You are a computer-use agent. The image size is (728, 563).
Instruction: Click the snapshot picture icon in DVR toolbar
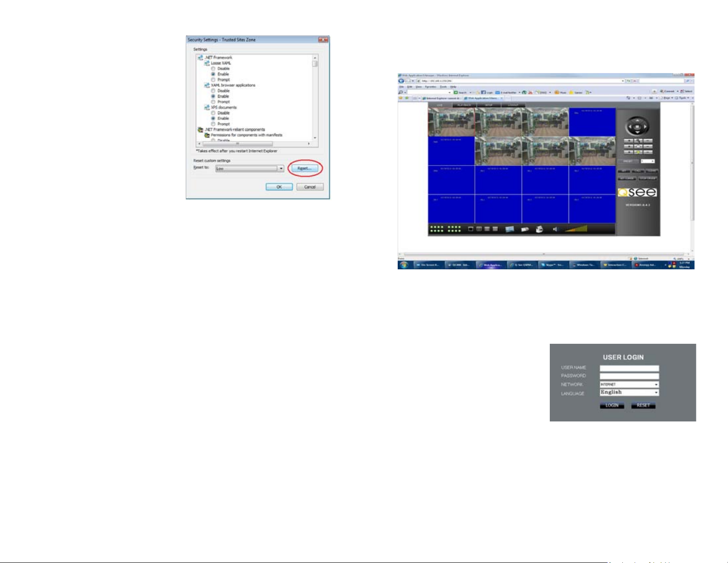tap(510, 229)
